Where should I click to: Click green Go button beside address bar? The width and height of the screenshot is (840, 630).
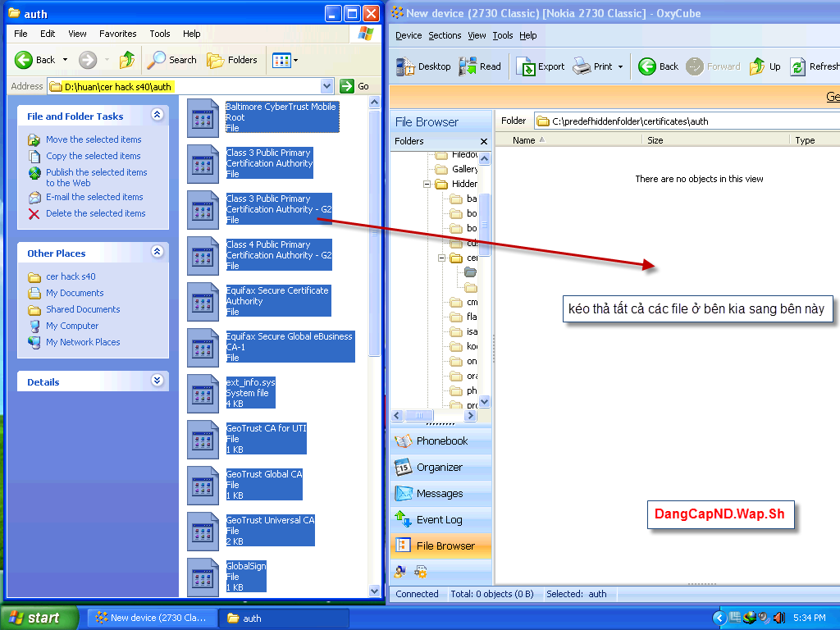pyautogui.click(x=354, y=86)
